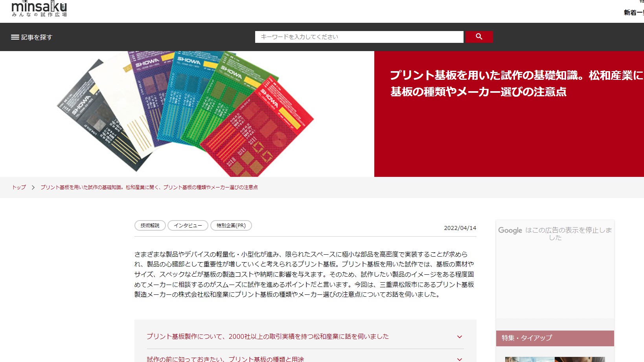Open the hamburger menu icon beside 記事を探す
This screenshot has width=644, height=362.
15,37
